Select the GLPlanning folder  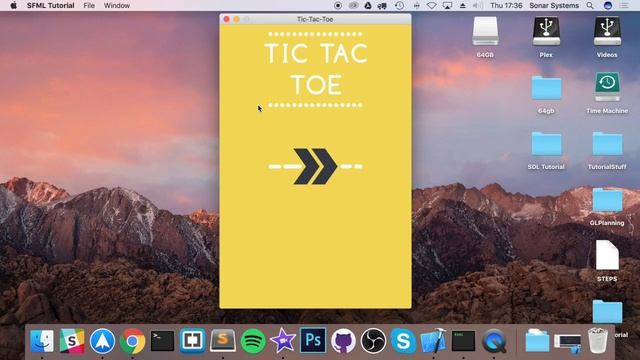point(607,200)
